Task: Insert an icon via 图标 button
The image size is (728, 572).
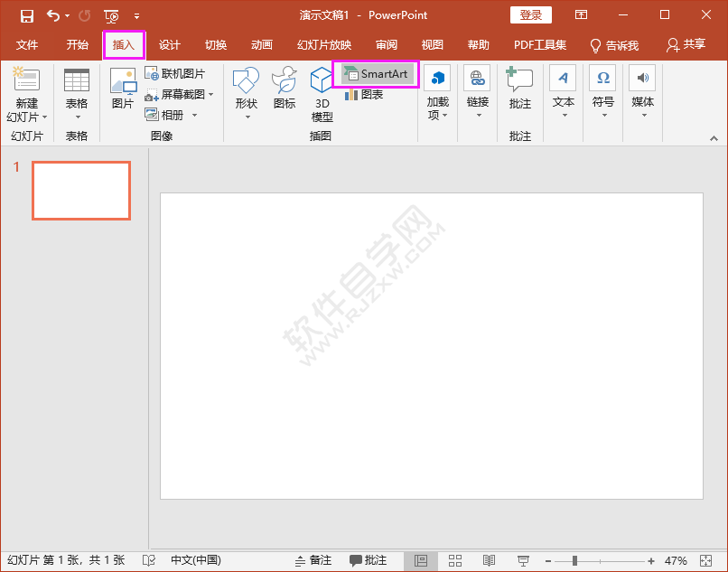Action: click(285, 89)
